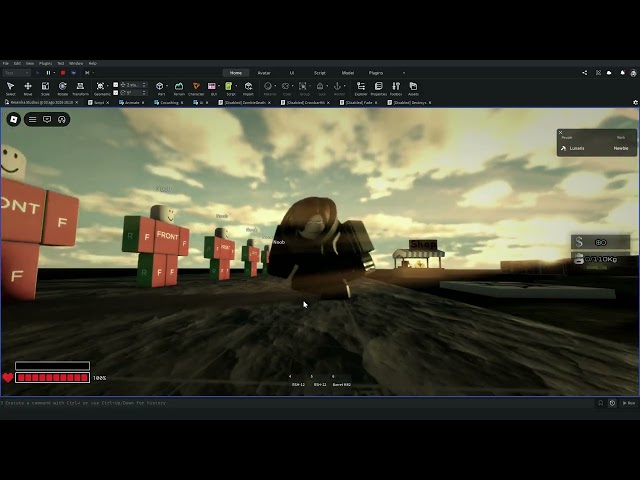Toggle the move snapping checkbox

116,84
